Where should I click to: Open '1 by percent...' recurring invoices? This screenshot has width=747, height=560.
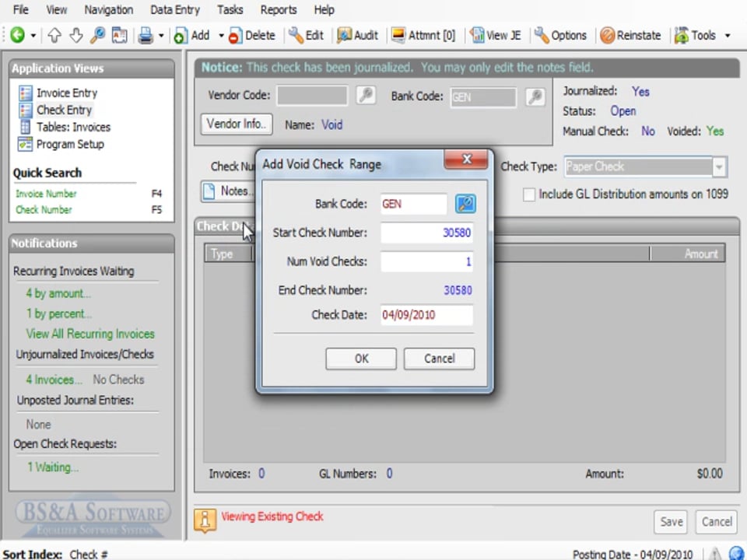pos(59,313)
